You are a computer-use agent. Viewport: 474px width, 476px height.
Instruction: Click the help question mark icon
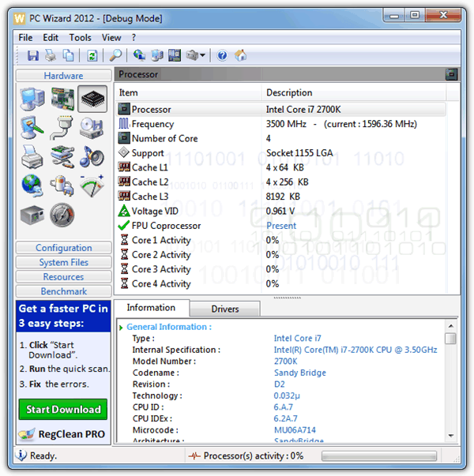222,55
